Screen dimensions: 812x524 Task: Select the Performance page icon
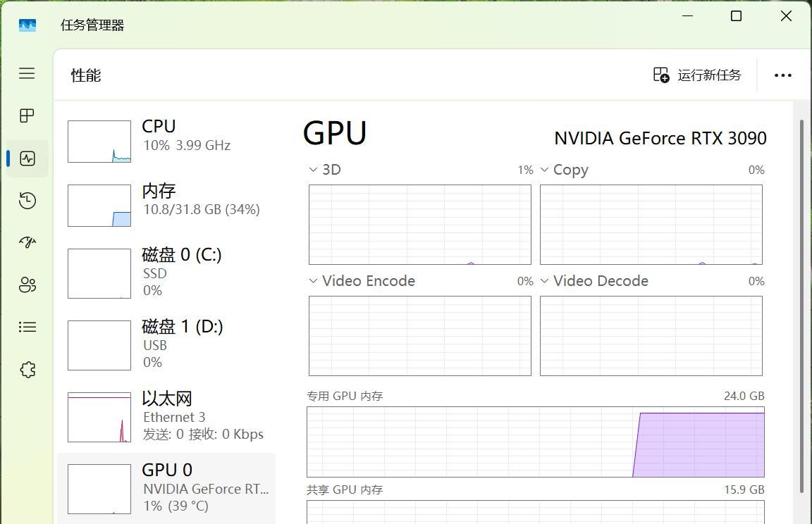27,158
